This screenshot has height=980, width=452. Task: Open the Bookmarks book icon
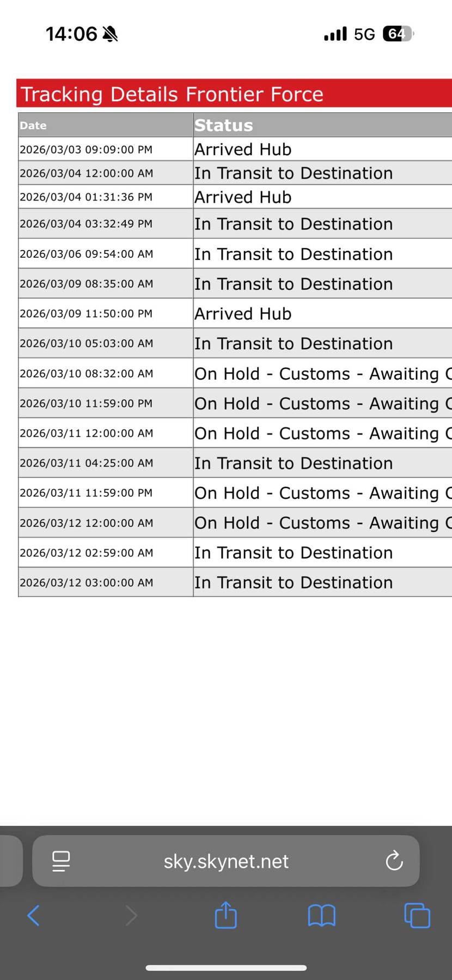[x=321, y=915]
